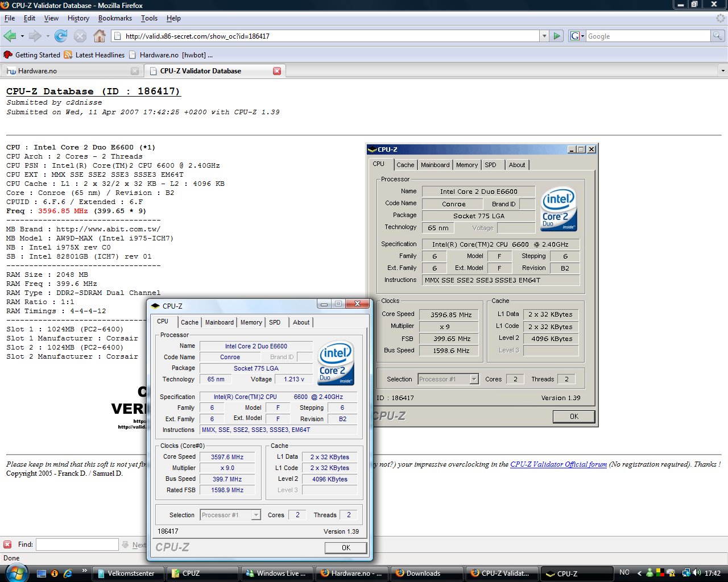
Task: Expand Processor #1 selection in embedded CPU-Z image
Action: pyautogui.click(x=474, y=379)
